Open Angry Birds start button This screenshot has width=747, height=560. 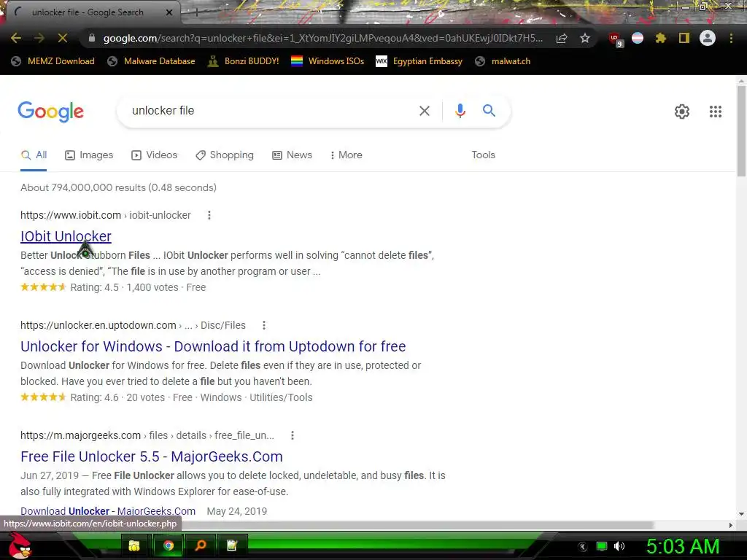[20, 545]
